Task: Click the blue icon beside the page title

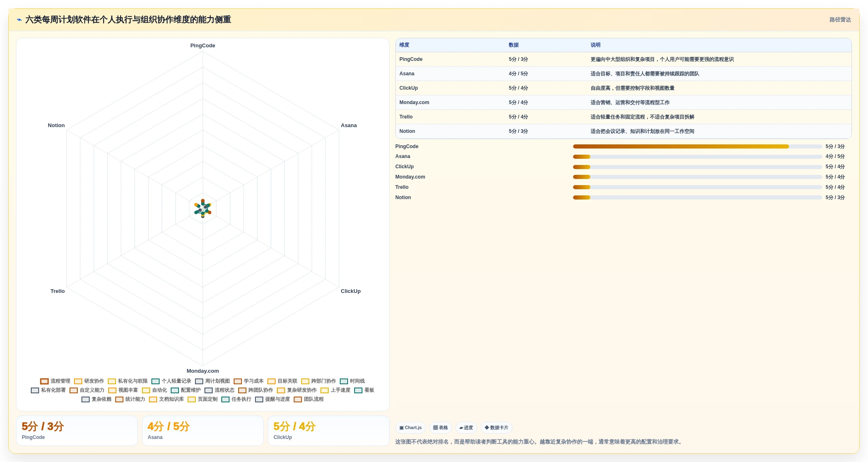Action: click(19, 20)
